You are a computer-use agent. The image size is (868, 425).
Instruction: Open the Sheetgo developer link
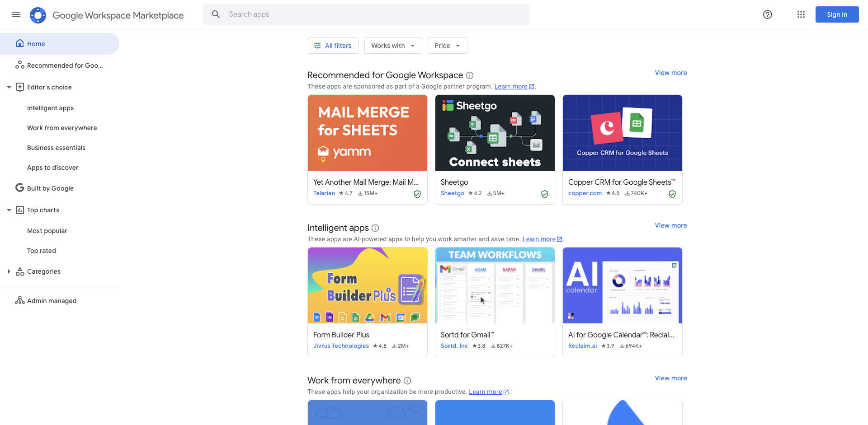(452, 193)
